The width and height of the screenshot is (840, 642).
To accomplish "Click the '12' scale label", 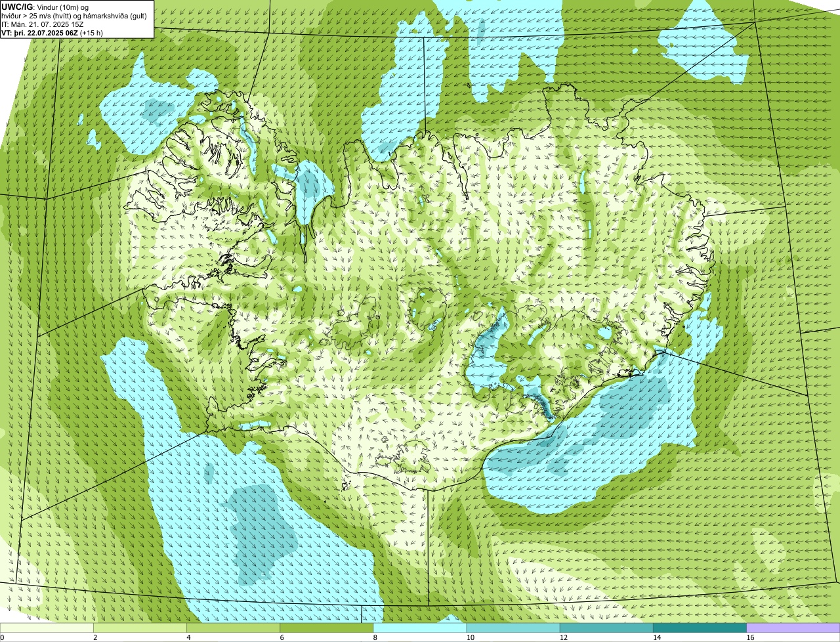I will pos(564,637).
